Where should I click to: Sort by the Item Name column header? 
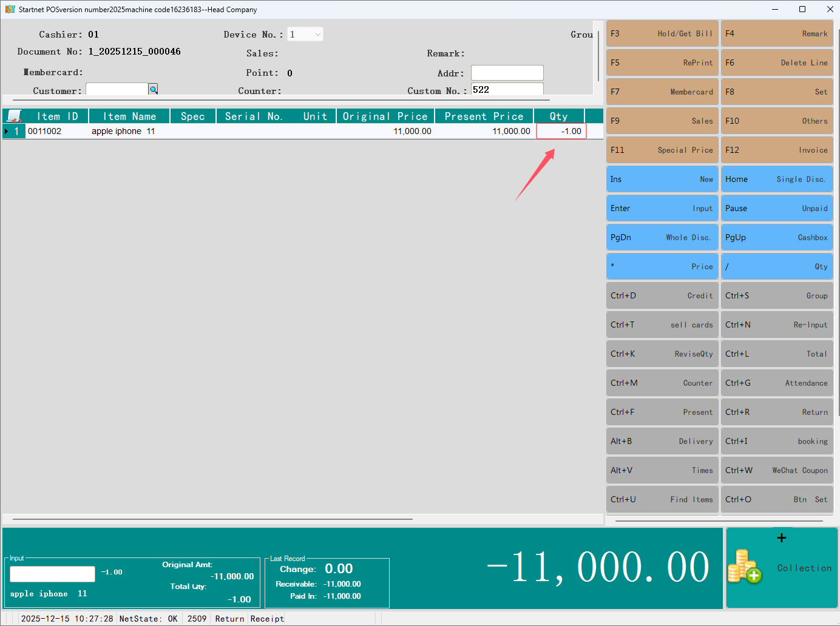pos(129,116)
